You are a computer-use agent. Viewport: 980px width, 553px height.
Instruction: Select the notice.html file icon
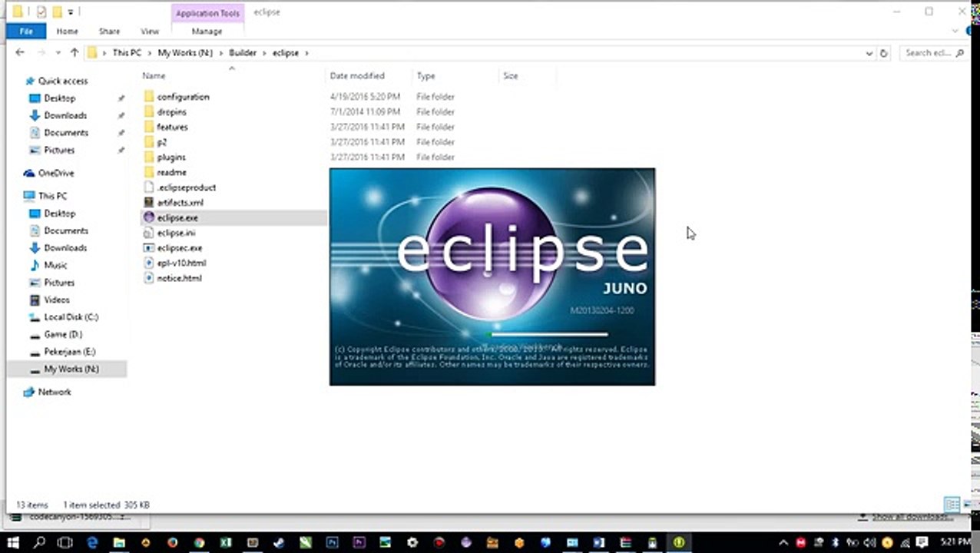tap(149, 278)
